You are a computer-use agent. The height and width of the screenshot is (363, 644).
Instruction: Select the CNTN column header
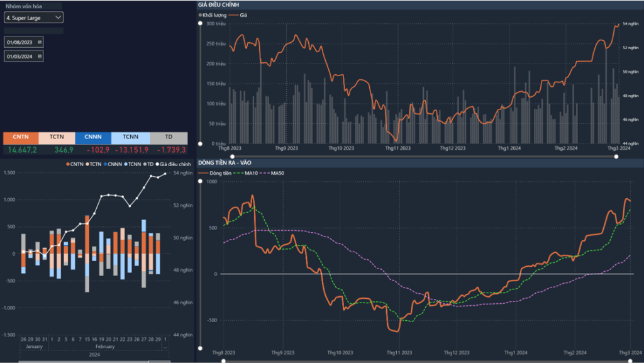[x=21, y=137]
